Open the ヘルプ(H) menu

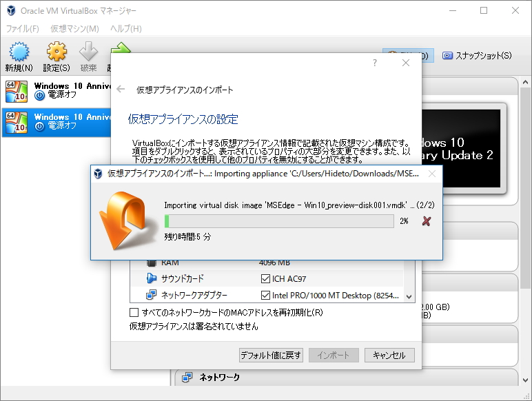click(x=126, y=28)
